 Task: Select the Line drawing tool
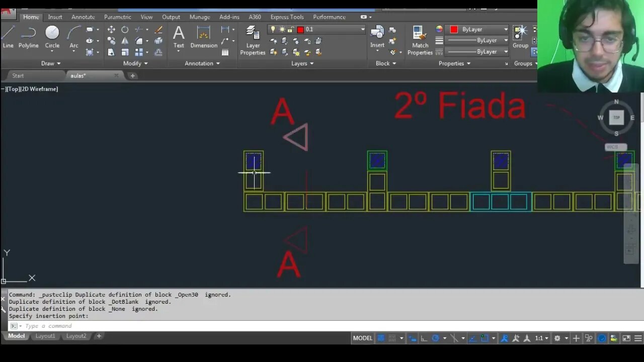(x=8, y=38)
